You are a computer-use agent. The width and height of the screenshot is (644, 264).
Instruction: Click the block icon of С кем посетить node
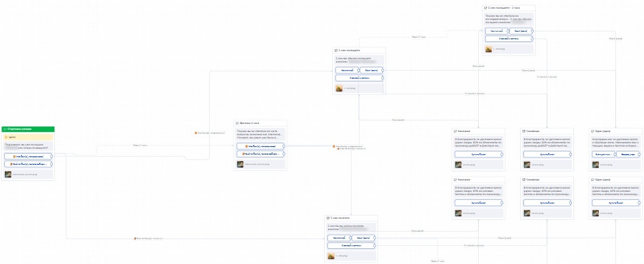tap(328, 218)
